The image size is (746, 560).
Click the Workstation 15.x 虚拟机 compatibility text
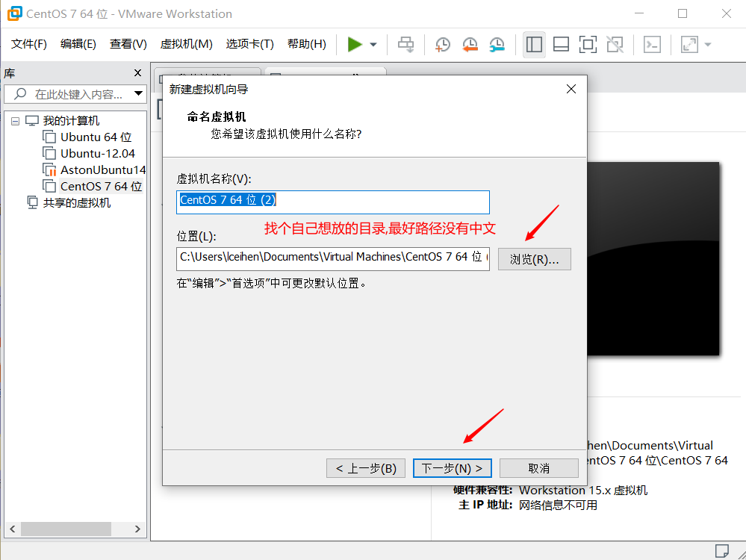click(583, 490)
